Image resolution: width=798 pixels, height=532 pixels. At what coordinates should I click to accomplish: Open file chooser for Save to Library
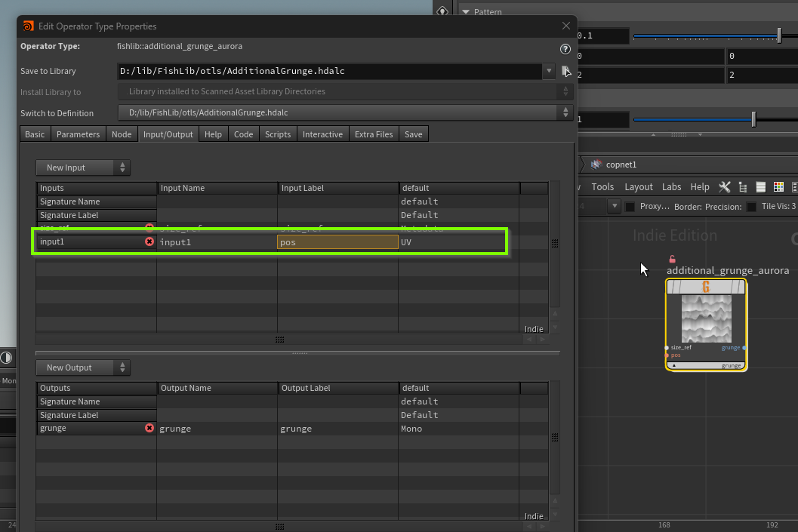pyautogui.click(x=566, y=71)
